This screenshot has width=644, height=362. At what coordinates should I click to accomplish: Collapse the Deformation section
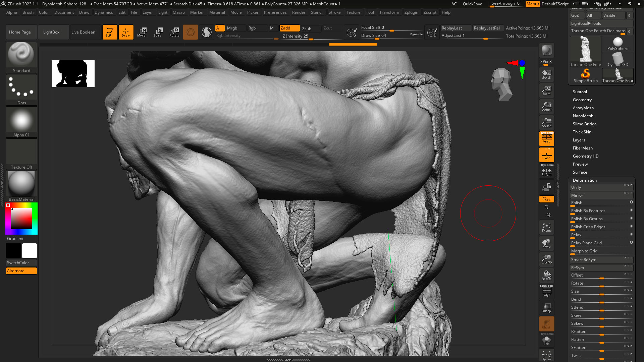[585, 180]
